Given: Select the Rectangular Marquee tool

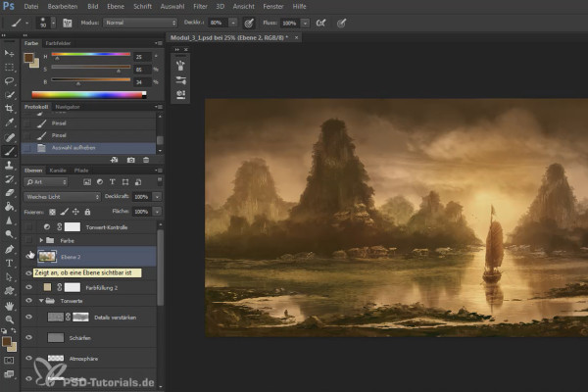Looking at the screenshot, I should pos(9,68).
